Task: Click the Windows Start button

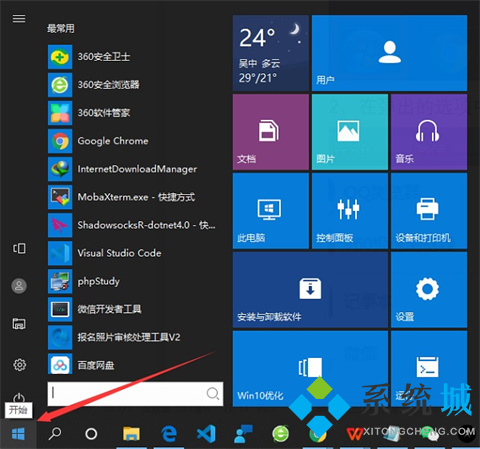Action: [x=18, y=434]
